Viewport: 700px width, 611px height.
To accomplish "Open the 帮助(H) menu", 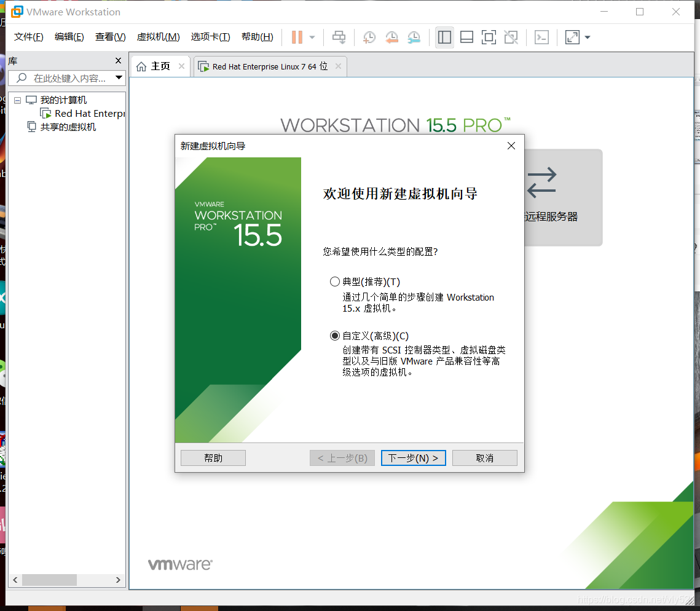I will pos(257,37).
